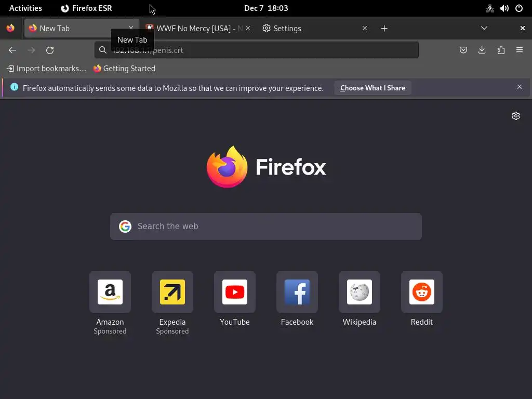532x399 pixels.
Task: Open the Firefox ESR app menu
Action: 86,8
